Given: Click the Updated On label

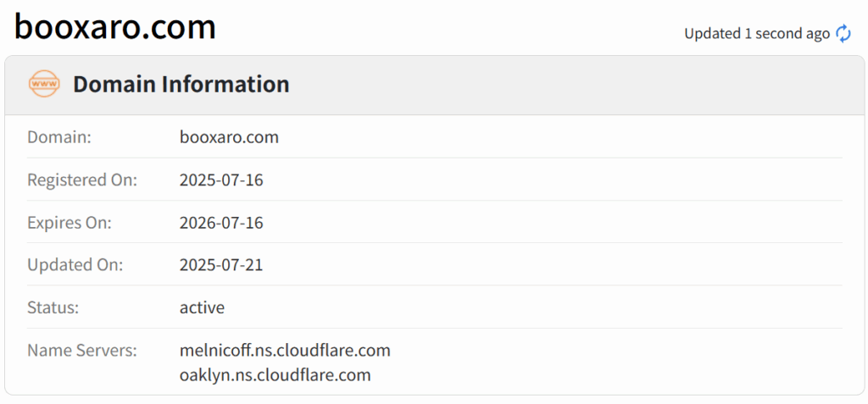Looking at the screenshot, I should pyautogui.click(x=75, y=265).
